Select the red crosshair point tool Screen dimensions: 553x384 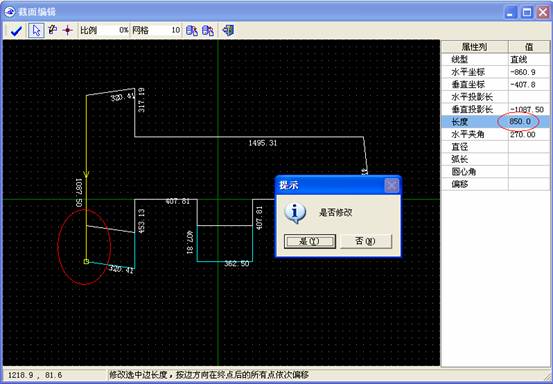[67, 31]
